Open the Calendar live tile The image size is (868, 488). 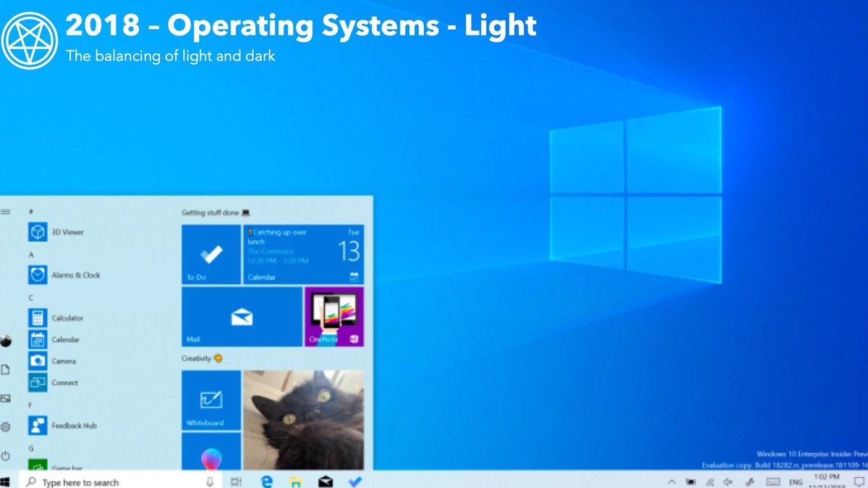click(303, 254)
